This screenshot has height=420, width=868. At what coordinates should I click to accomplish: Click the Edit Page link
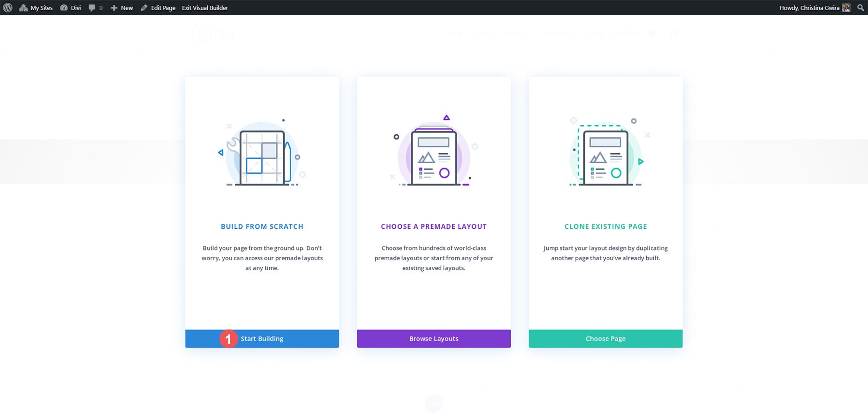tap(158, 8)
